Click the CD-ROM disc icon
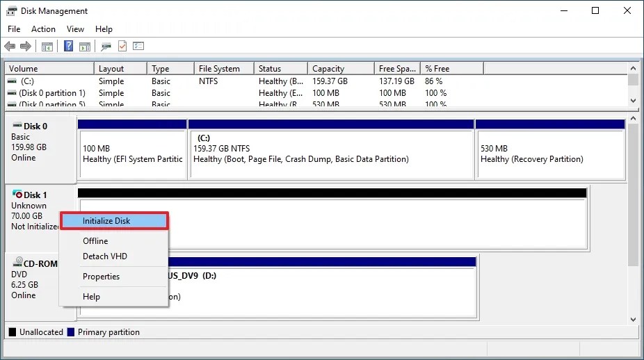The image size is (644, 360). [17, 262]
